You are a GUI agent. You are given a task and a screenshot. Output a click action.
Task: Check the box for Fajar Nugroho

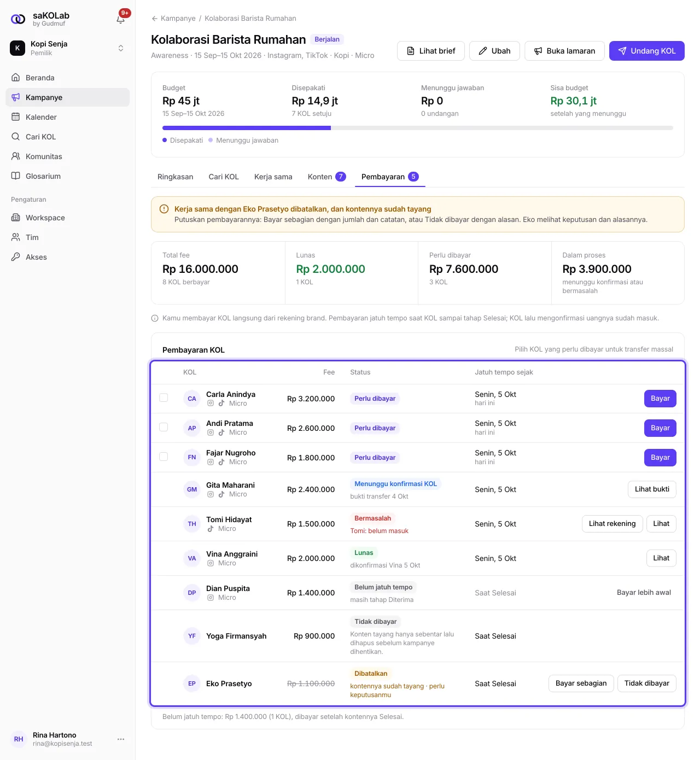[164, 457]
